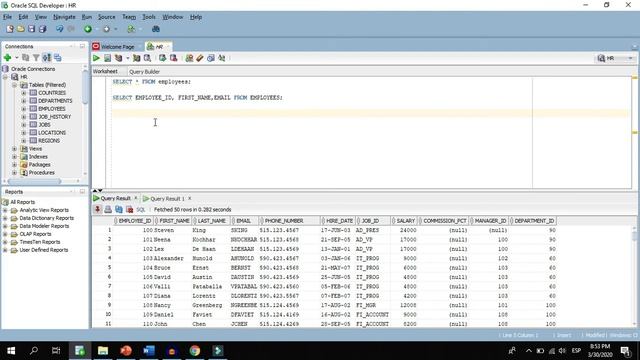Viewport: 640px width, 360px height.
Task: Open the HR connection dropdown at top right
Action: (x=615, y=58)
